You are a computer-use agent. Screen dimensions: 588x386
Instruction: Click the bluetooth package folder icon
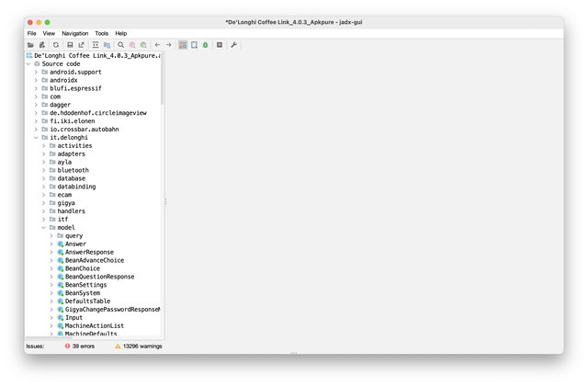(52, 170)
